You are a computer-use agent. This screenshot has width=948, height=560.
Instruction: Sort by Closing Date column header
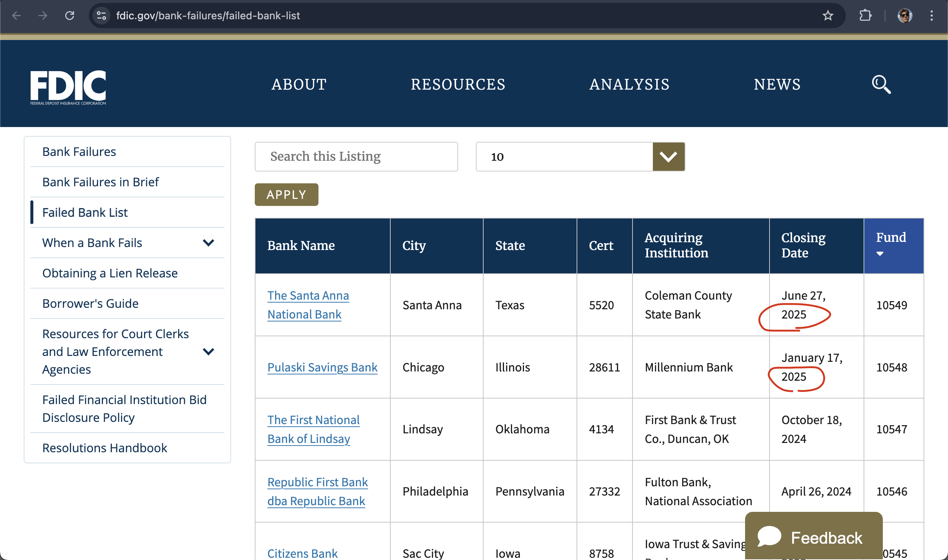click(x=804, y=245)
